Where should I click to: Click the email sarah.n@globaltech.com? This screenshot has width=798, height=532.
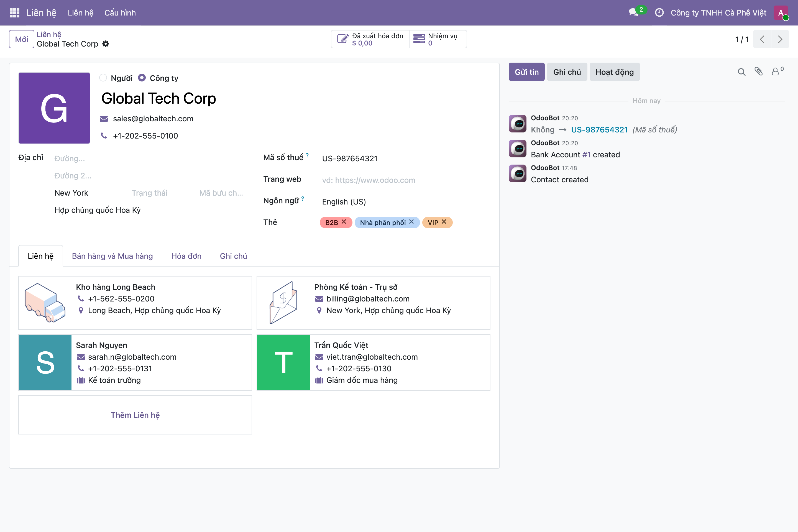pyautogui.click(x=132, y=357)
